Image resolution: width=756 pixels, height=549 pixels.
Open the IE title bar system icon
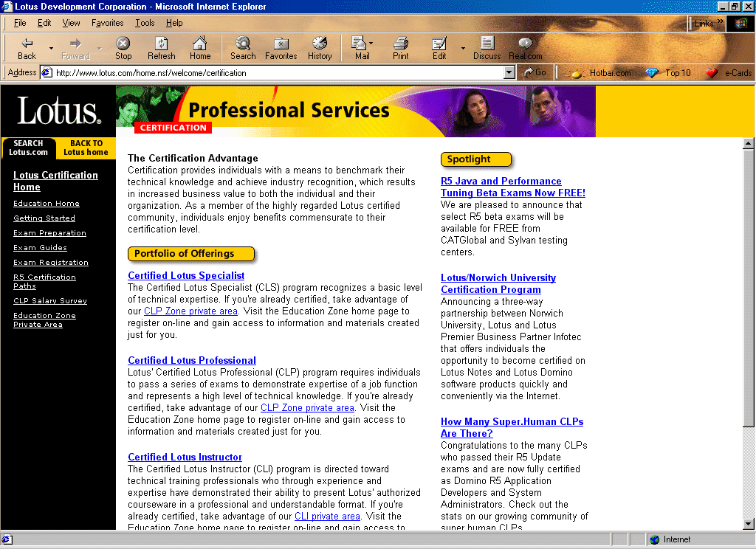click(7, 6)
